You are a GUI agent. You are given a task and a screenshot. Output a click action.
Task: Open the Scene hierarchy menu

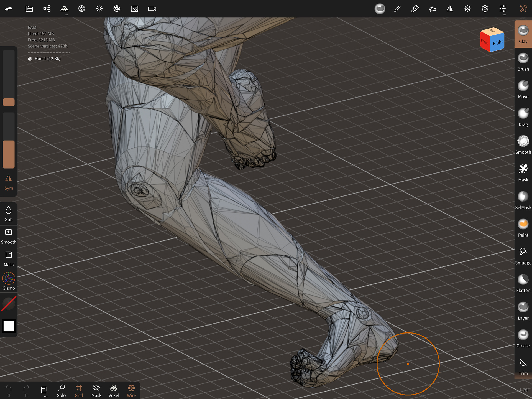point(47,9)
